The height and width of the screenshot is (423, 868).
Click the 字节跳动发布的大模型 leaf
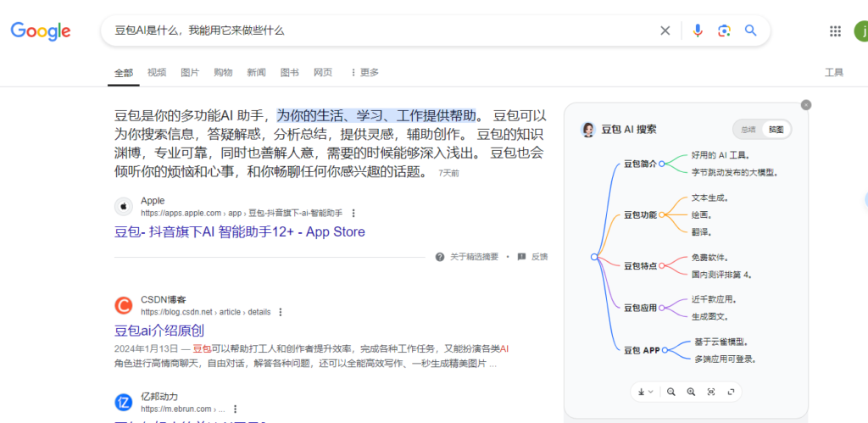click(735, 172)
